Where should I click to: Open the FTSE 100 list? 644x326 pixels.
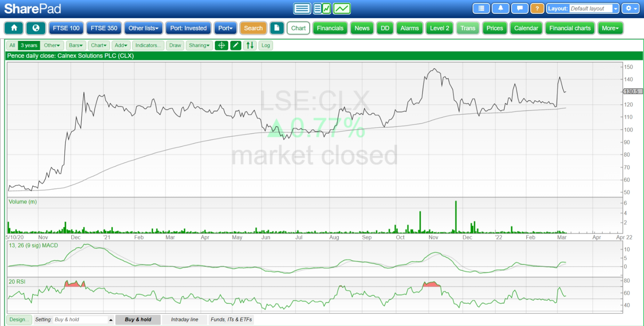[66, 28]
